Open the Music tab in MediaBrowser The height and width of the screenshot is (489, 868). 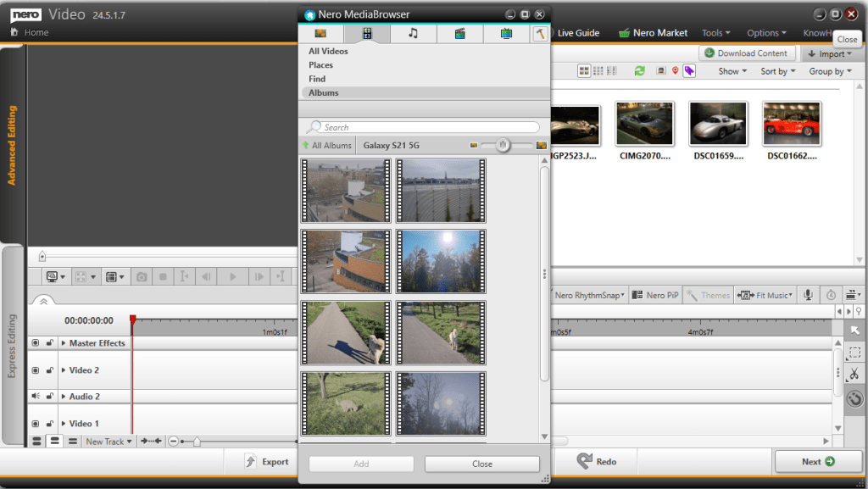coord(414,34)
